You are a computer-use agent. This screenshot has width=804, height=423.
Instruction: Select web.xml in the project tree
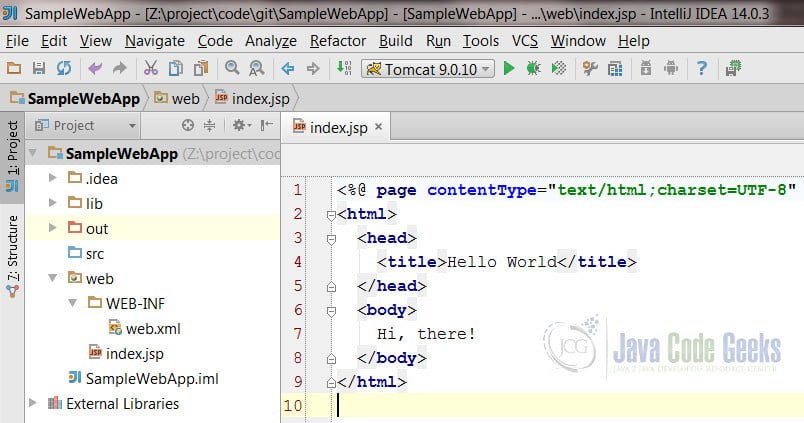[x=145, y=328]
